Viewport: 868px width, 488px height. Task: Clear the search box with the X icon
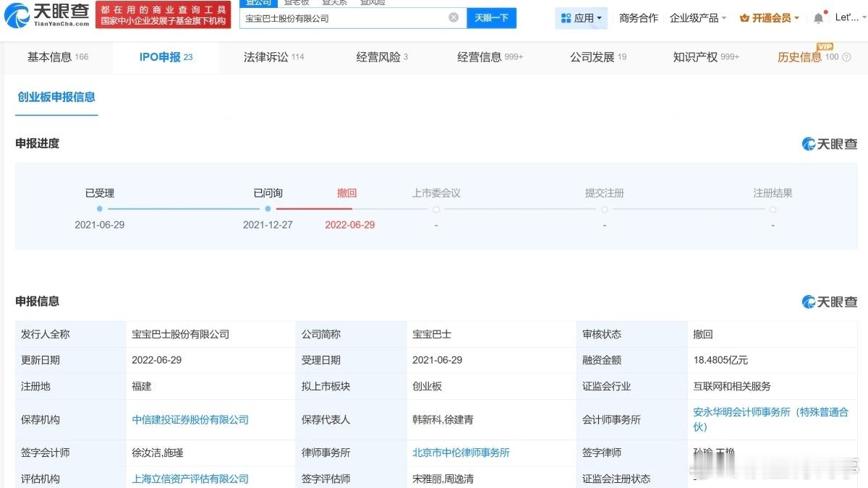(454, 17)
